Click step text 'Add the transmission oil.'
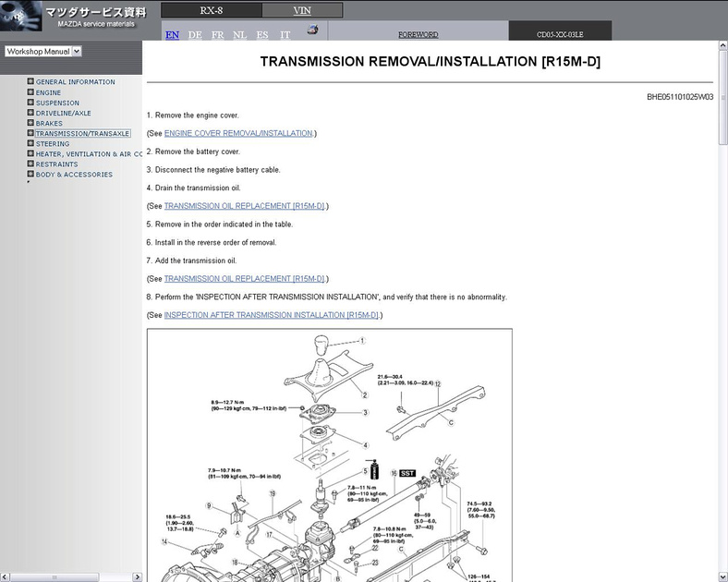The width and height of the screenshot is (728, 582). [x=196, y=261]
